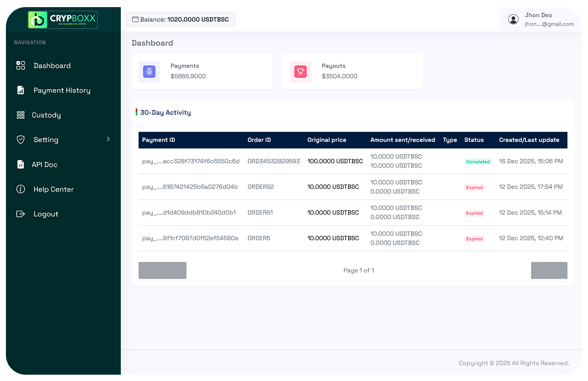Open the Payment History menu item
The image size is (588, 381).
pos(62,90)
